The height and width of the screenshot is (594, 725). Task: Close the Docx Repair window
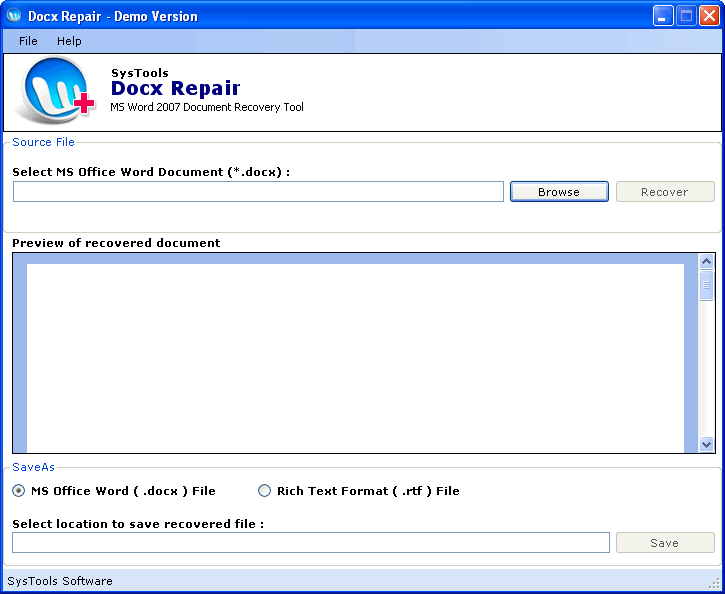(x=708, y=16)
